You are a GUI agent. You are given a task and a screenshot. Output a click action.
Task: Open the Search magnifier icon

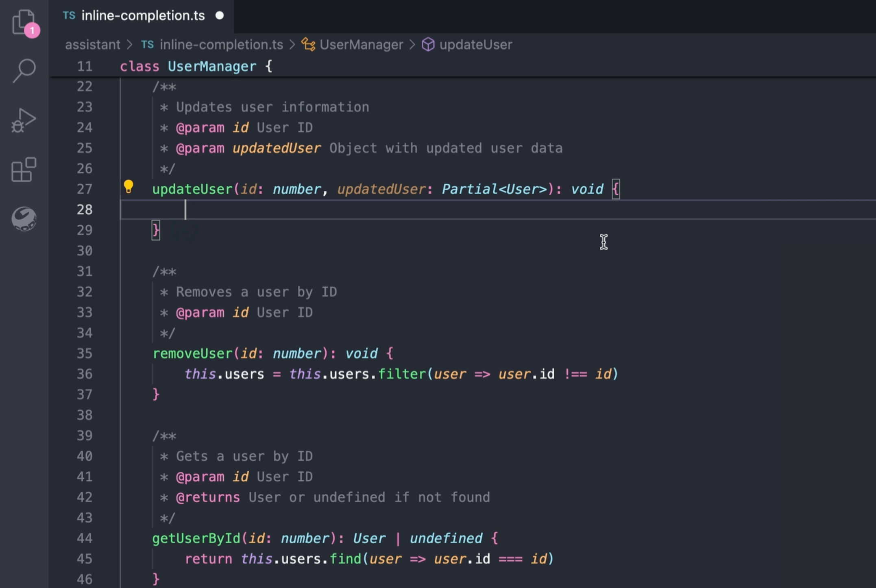click(x=24, y=70)
